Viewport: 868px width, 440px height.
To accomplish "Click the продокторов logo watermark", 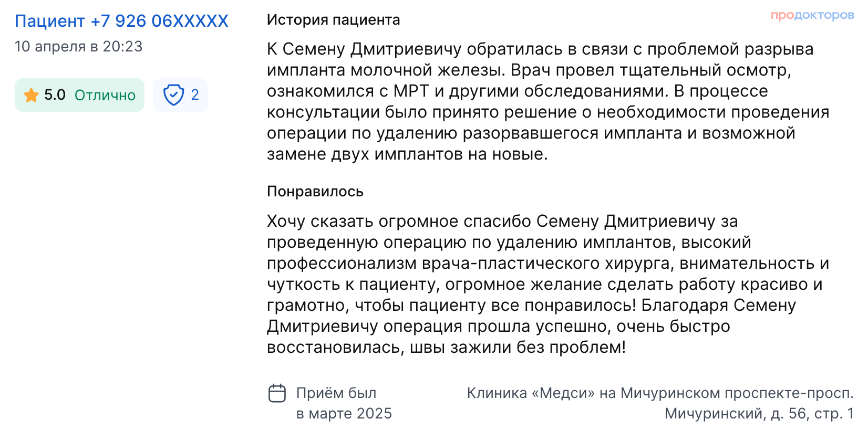I will coord(812,16).
